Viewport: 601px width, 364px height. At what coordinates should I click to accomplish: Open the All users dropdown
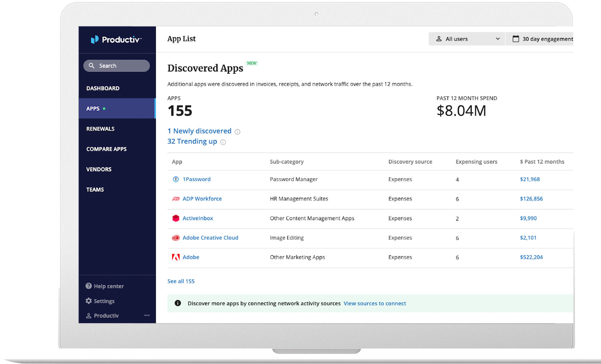(467, 39)
